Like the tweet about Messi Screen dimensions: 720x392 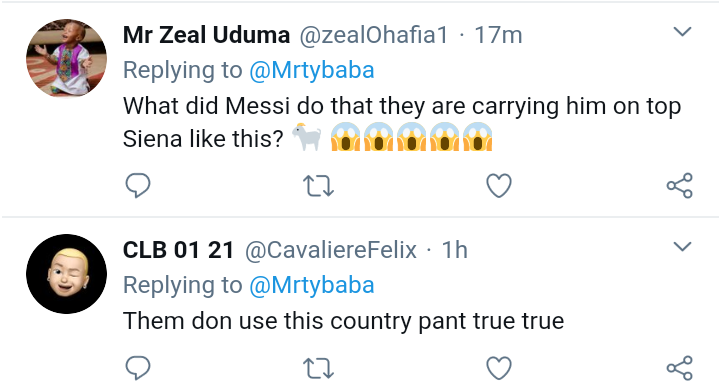[x=499, y=185]
